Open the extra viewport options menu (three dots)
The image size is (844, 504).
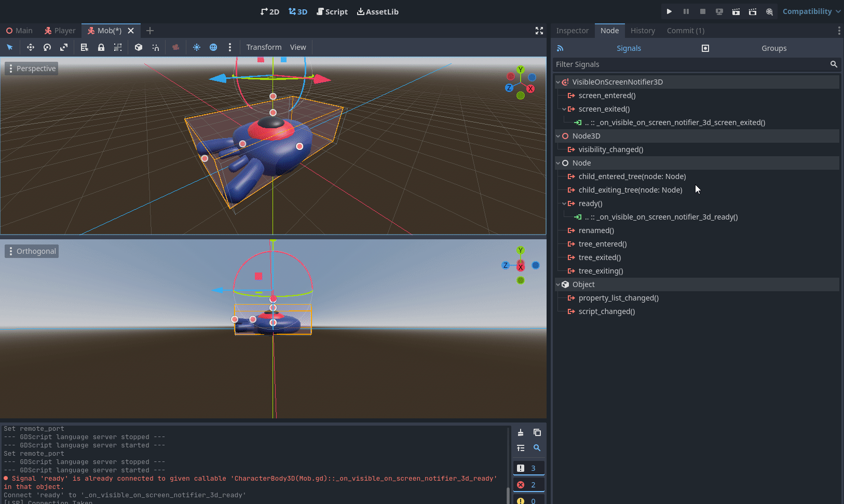230,47
